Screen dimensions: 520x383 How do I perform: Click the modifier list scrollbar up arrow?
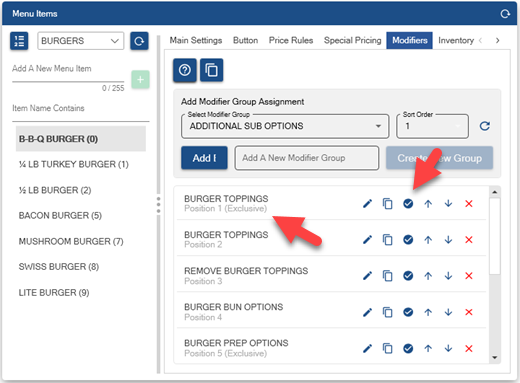(x=495, y=192)
